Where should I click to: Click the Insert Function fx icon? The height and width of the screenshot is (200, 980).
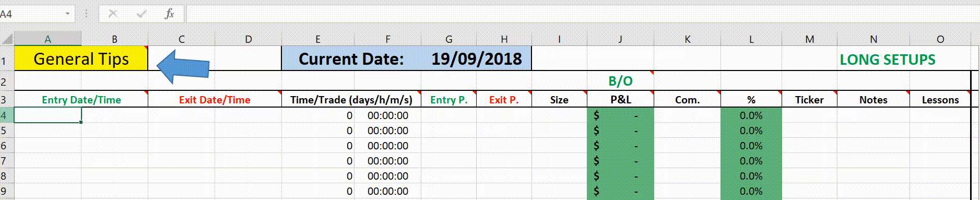point(169,14)
